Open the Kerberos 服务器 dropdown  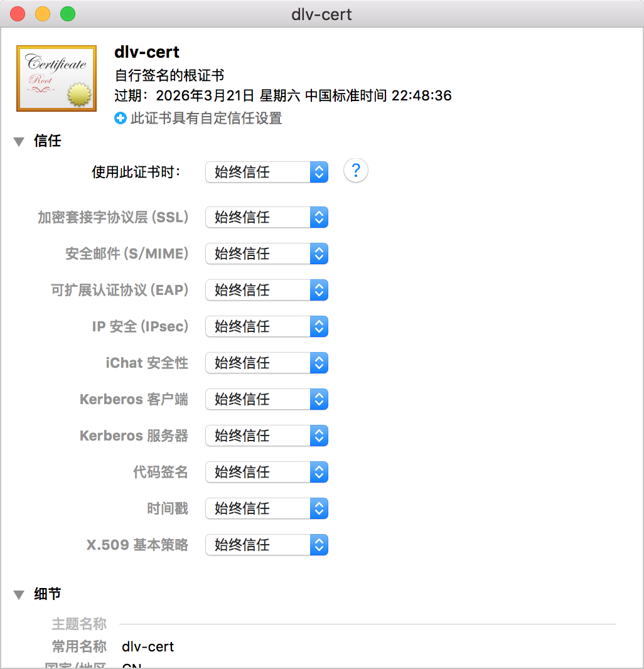pos(266,436)
